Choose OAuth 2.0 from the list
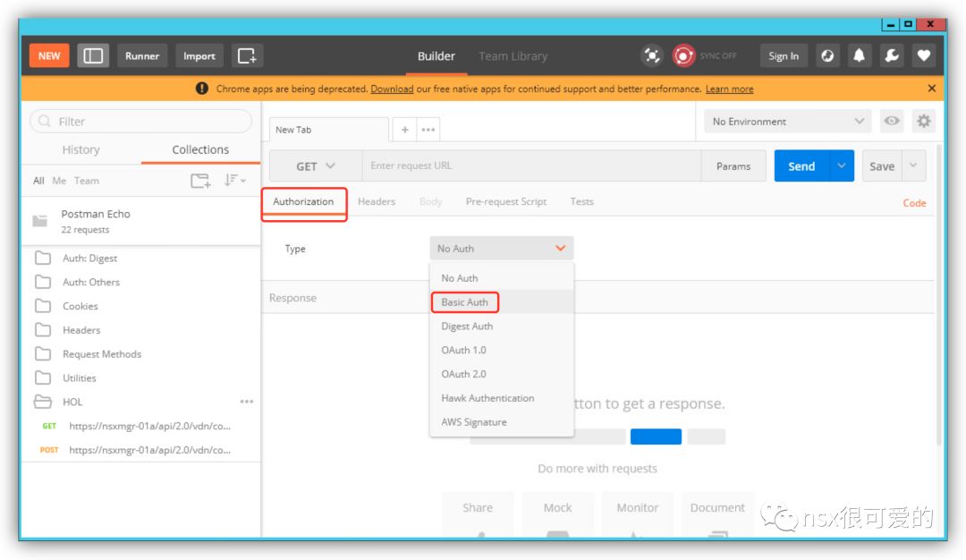Viewport: 966px width, 560px height. [502, 375]
